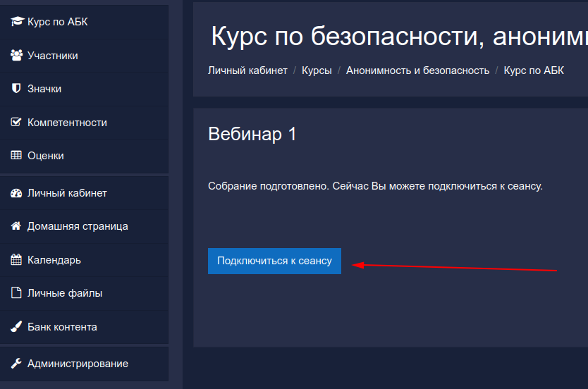Click the Личный кабинет dashboard gauge icon
Image resolution: width=588 pixels, height=389 pixels.
[x=16, y=193]
